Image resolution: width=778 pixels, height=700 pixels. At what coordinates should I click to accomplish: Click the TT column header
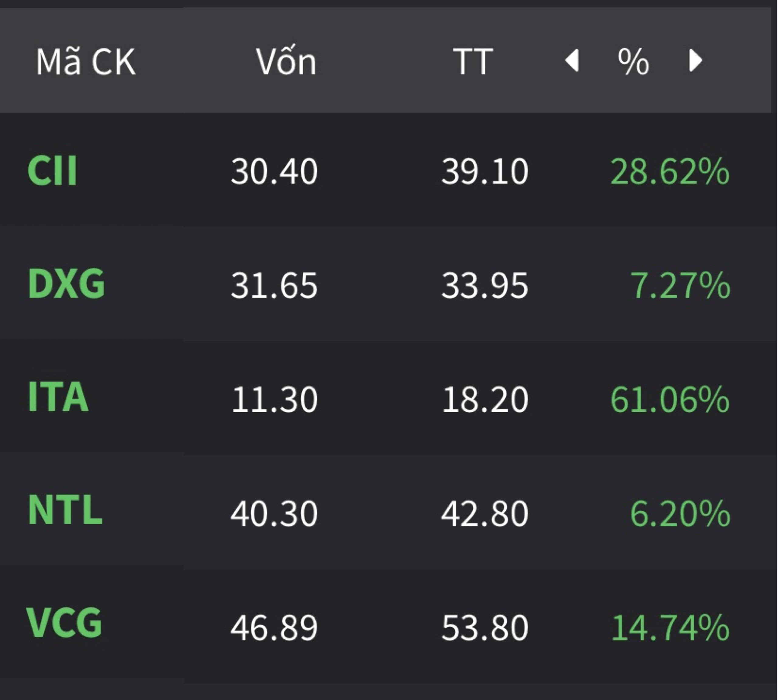[473, 62]
